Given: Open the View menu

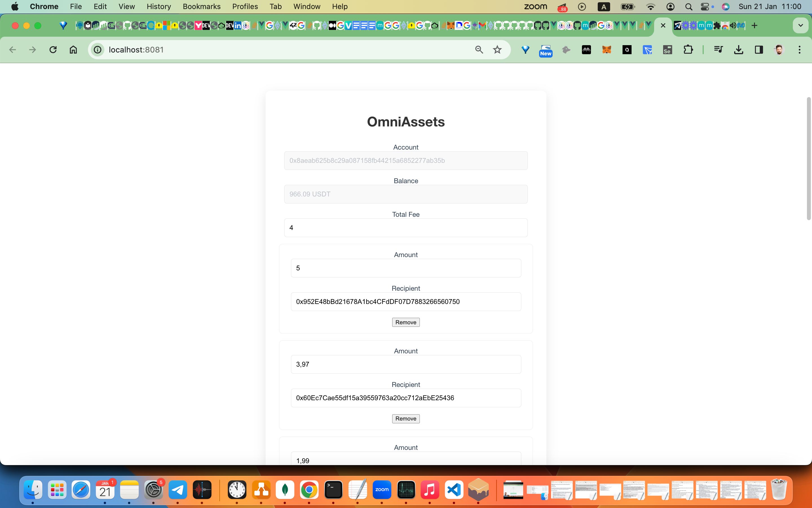Looking at the screenshot, I should pos(127,6).
